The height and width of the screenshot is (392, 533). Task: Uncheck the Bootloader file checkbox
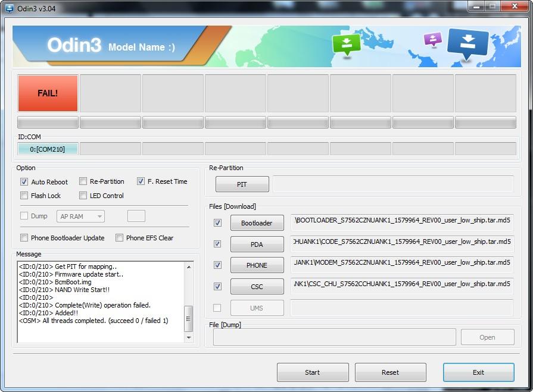pos(217,222)
